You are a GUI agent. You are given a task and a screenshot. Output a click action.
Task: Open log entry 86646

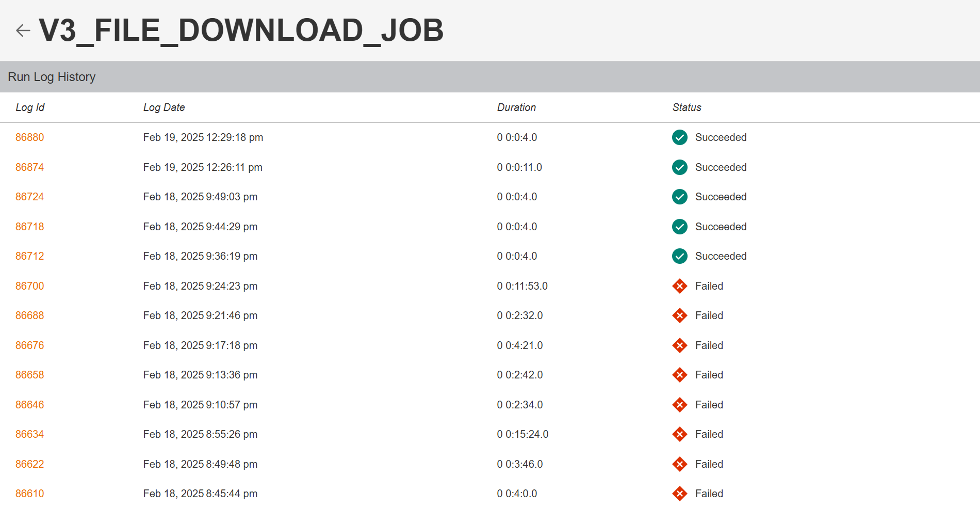click(x=29, y=405)
